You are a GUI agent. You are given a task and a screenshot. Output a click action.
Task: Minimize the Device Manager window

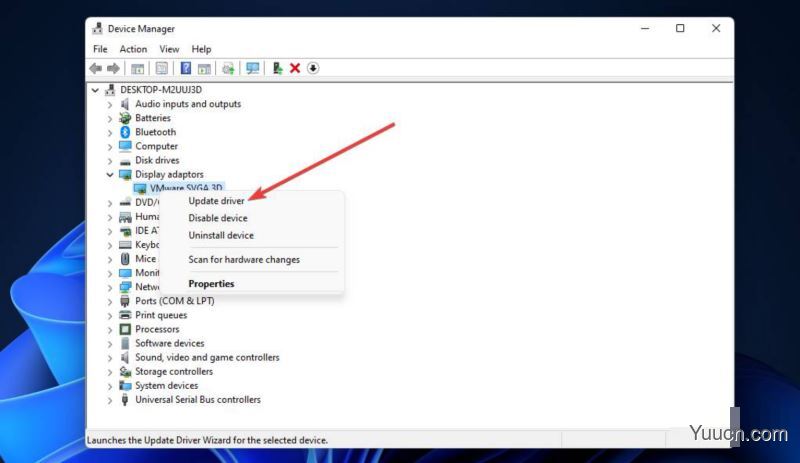coord(645,29)
